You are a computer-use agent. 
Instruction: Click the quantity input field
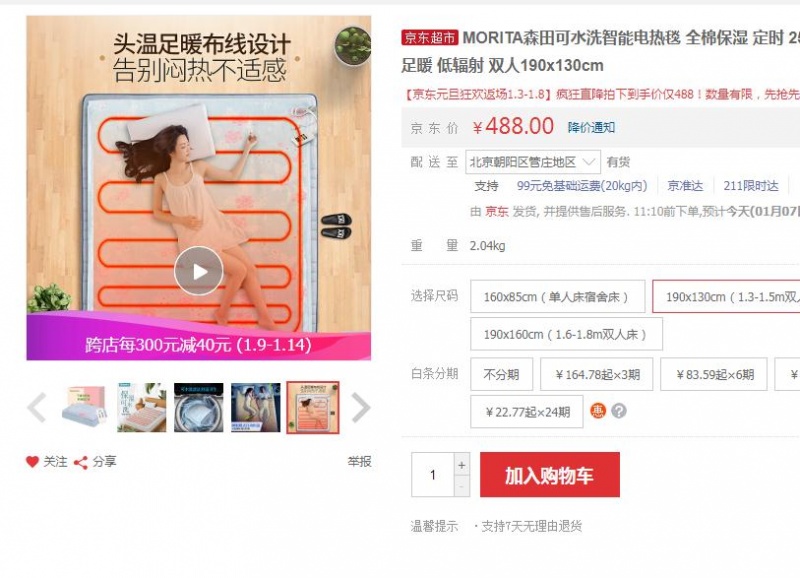(433, 475)
